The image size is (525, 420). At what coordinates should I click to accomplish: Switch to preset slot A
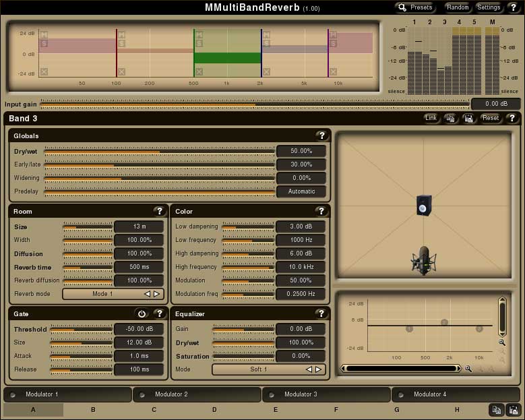(33, 410)
